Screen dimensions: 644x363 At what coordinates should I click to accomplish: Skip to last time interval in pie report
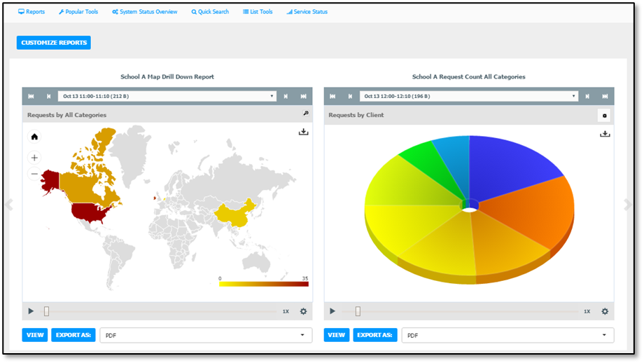click(x=605, y=96)
